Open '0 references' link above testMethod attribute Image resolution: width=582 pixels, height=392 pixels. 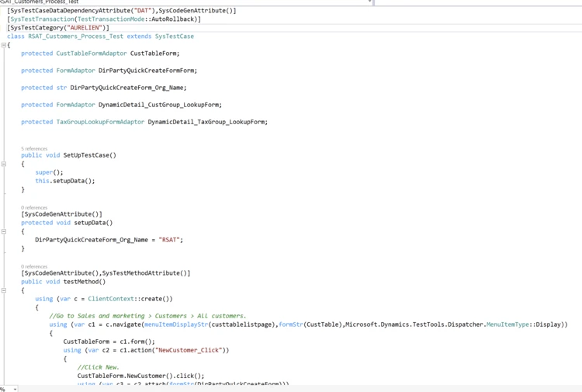pyautogui.click(x=34, y=266)
